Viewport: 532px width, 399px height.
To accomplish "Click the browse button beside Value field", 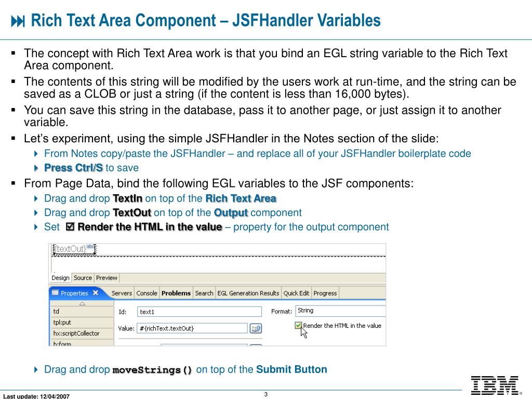I will click(256, 328).
